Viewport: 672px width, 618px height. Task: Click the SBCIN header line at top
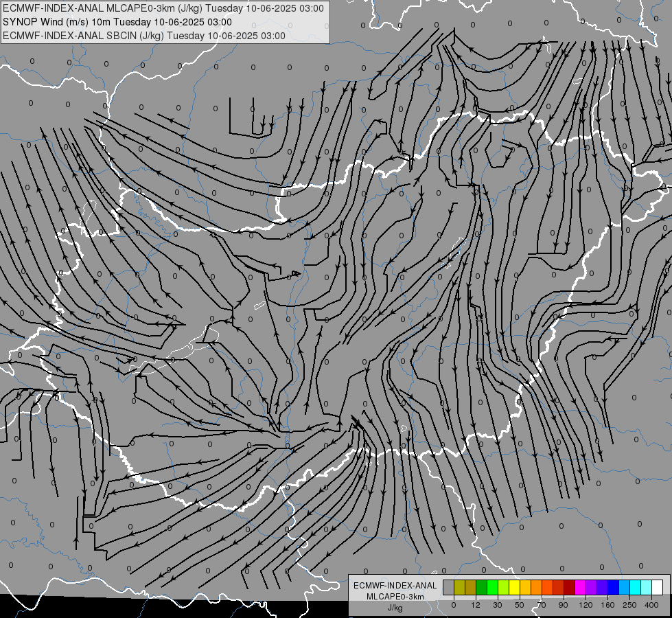point(144,36)
